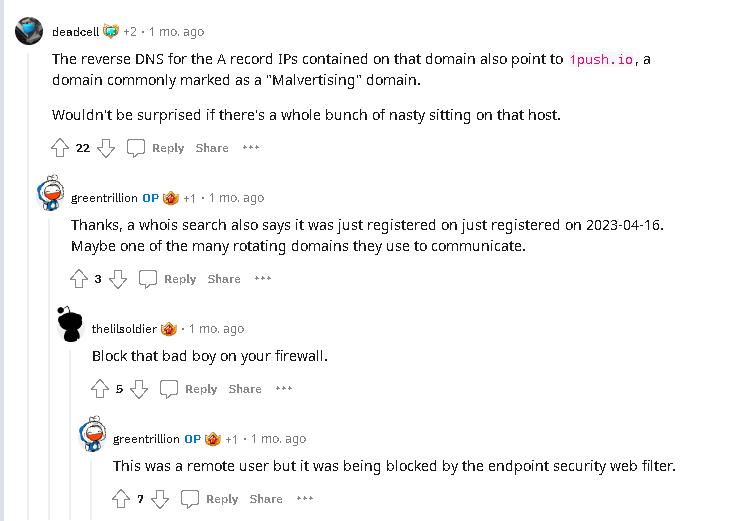744x521 pixels.
Task: Downvote deadcell's comment
Action: click(x=106, y=148)
